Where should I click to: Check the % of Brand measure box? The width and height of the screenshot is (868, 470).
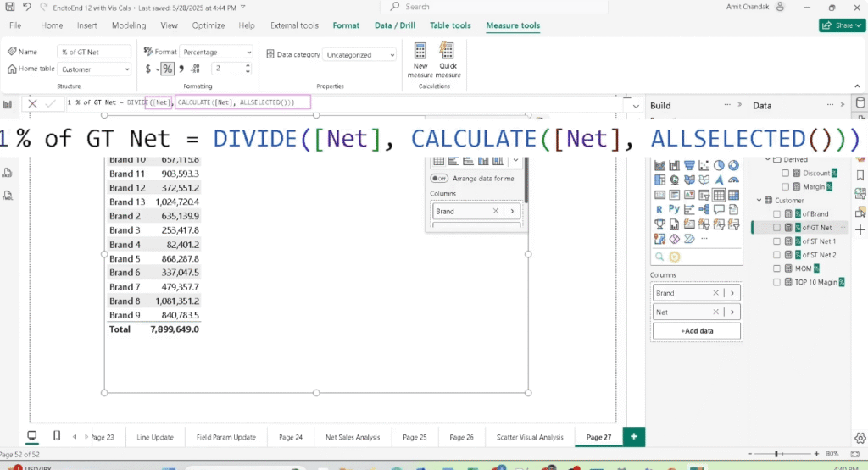(x=776, y=214)
